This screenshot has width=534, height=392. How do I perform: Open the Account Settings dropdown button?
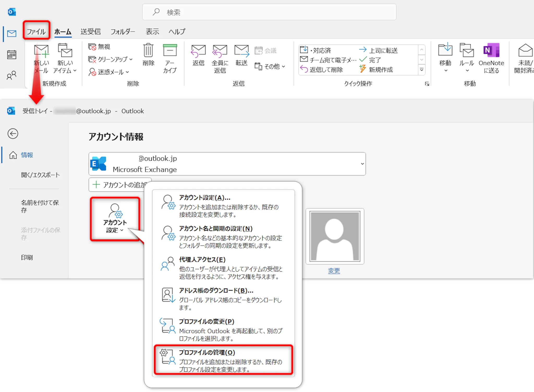pyautogui.click(x=115, y=219)
